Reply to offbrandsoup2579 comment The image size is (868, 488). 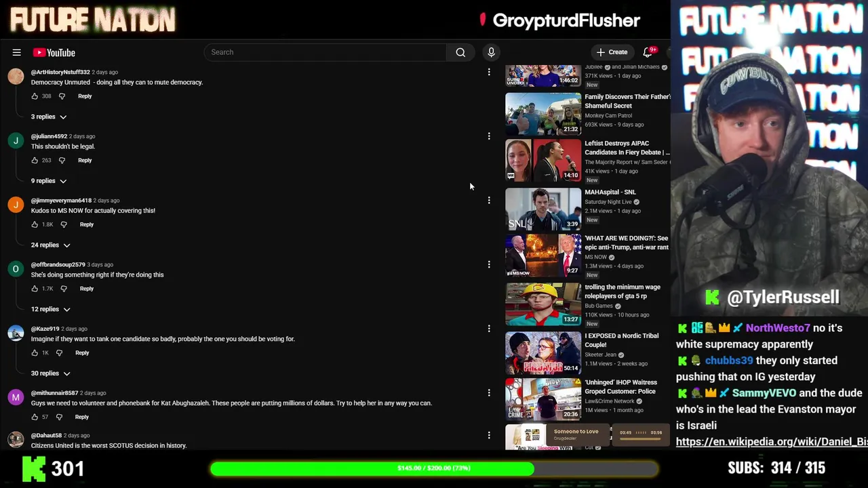coord(87,289)
